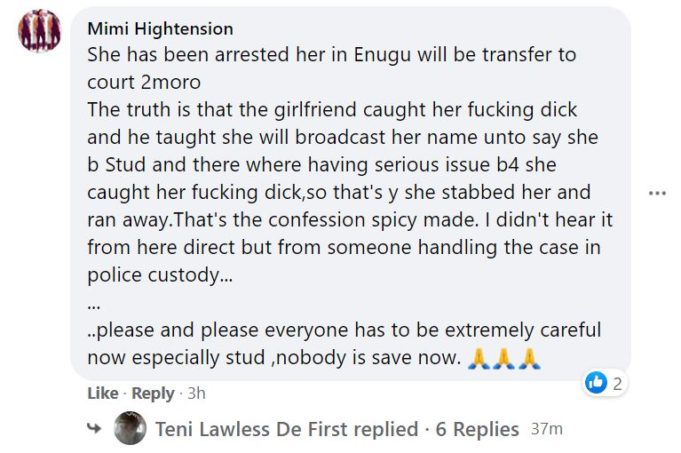Click the 37m reply timestamp

547,429
